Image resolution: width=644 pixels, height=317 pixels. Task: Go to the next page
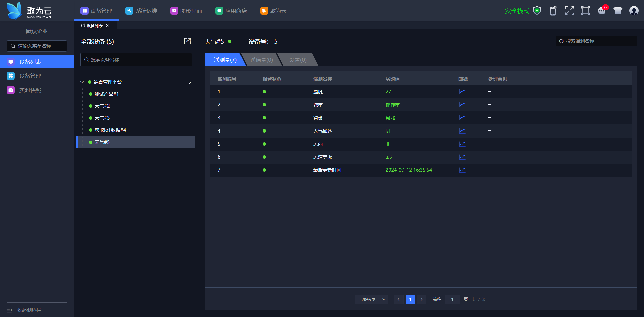pos(422,299)
